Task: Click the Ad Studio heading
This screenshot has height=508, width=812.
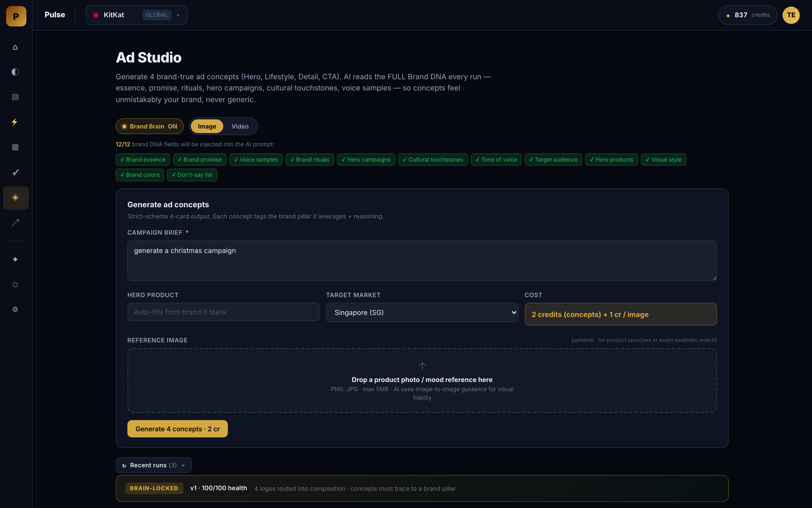Action: coord(149,57)
